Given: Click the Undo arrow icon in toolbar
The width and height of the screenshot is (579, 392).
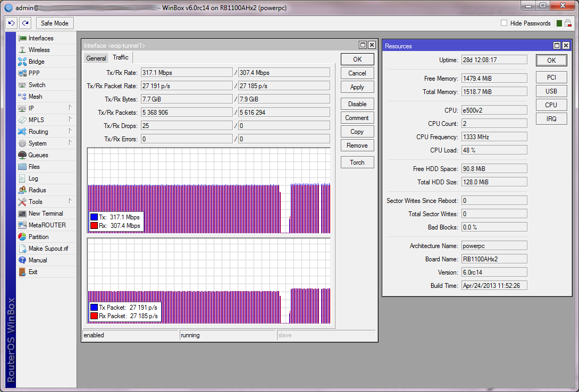Looking at the screenshot, I should point(11,23).
